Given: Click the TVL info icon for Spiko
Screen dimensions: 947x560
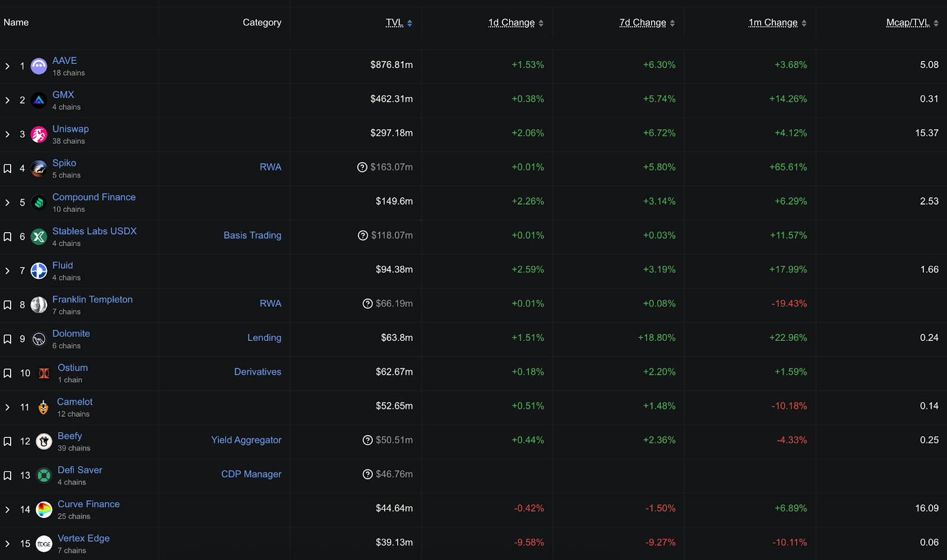Looking at the screenshot, I should [x=362, y=168].
